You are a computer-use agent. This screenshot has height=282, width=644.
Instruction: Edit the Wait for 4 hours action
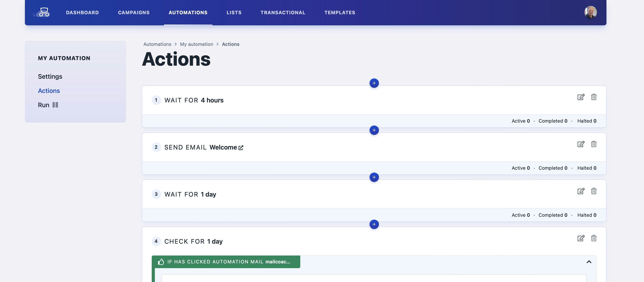(581, 97)
